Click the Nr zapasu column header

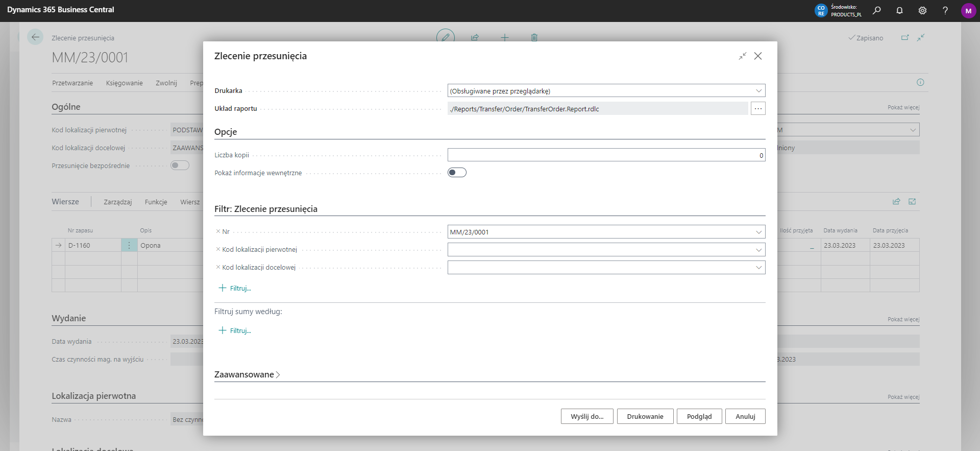(80, 230)
